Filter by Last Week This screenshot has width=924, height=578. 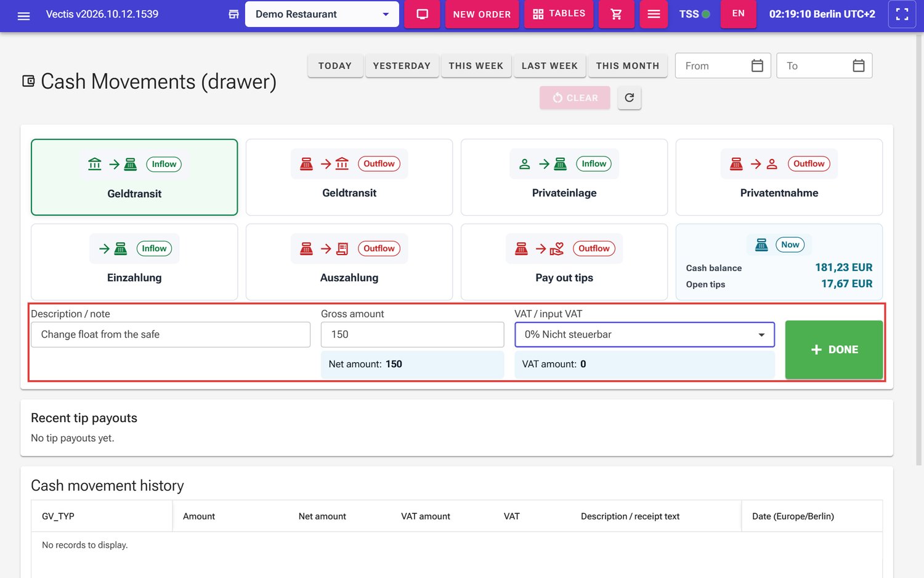[x=549, y=66]
